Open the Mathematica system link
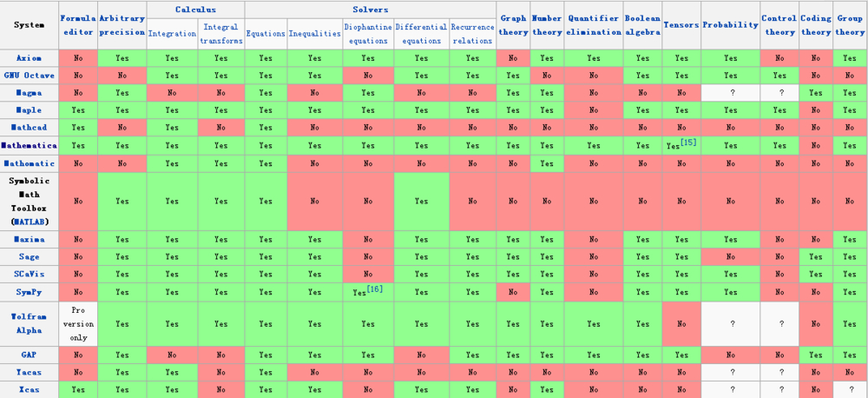This screenshot has width=868, height=398. [29, 145]
